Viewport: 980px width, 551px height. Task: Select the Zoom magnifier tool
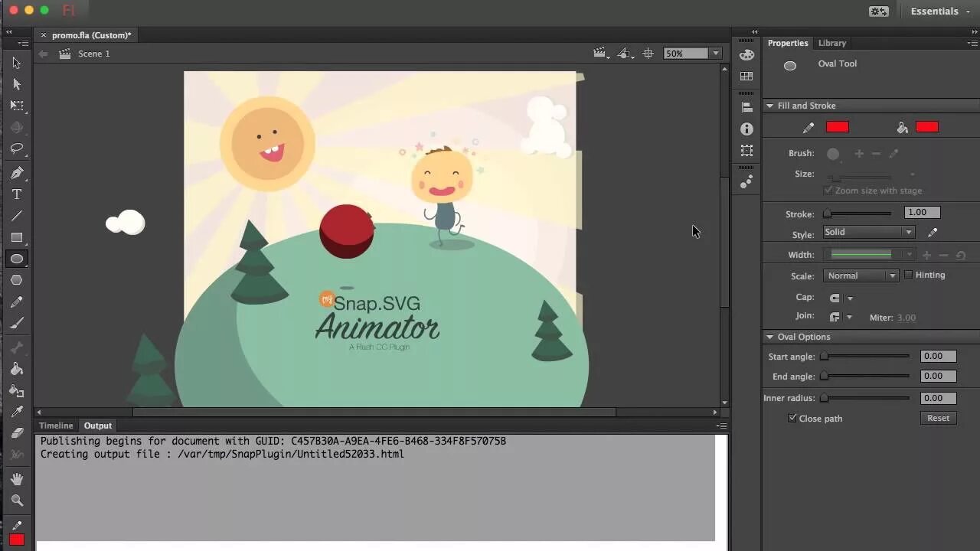(17, 500)
